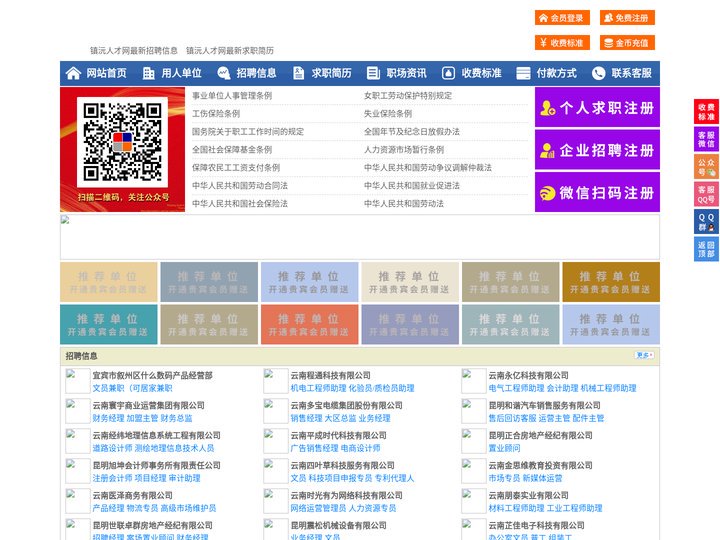The image size is (720, 540).
Task: Click the news icon beside 职场资讯
Action: coord(373,73)
